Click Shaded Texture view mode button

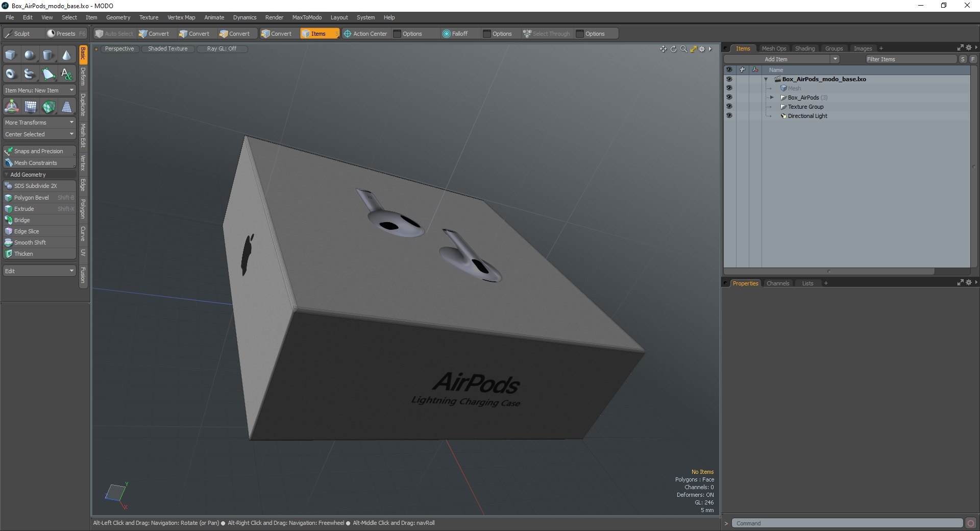pos(168,49)
